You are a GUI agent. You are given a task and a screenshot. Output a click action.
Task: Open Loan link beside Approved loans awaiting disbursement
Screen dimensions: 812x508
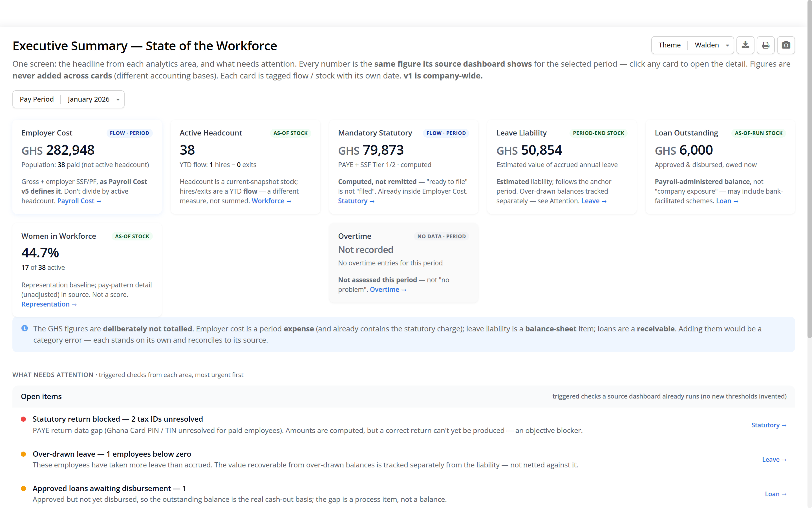coord(775,494)
